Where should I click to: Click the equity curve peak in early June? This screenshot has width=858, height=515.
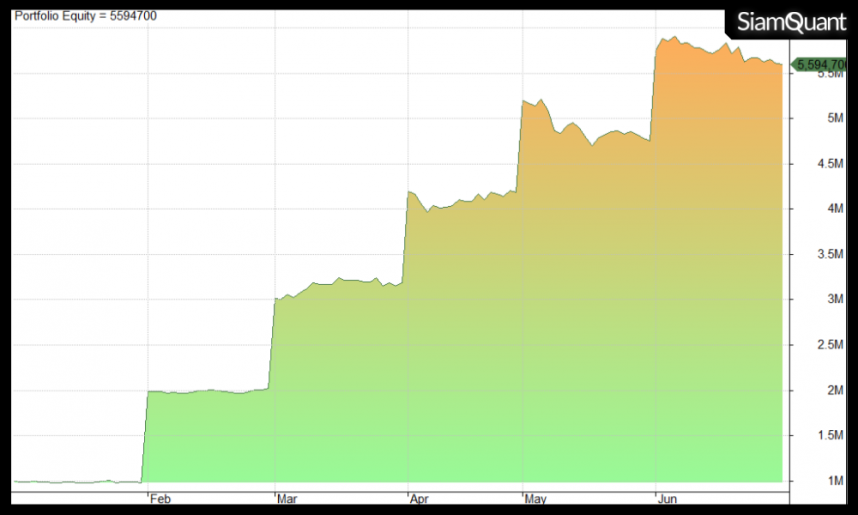click(675, 38)
